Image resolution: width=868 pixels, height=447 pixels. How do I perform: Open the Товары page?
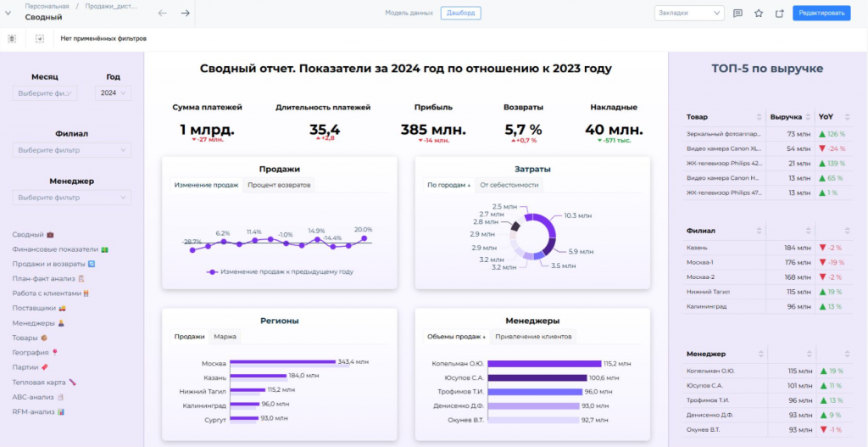click(x=30, y=338)
